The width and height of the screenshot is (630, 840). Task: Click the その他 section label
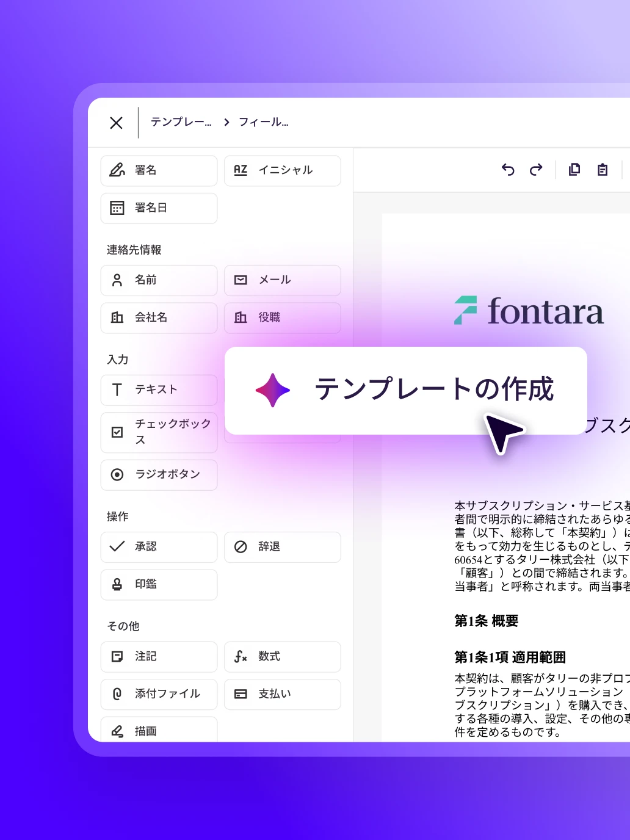(x=123, y=626)
